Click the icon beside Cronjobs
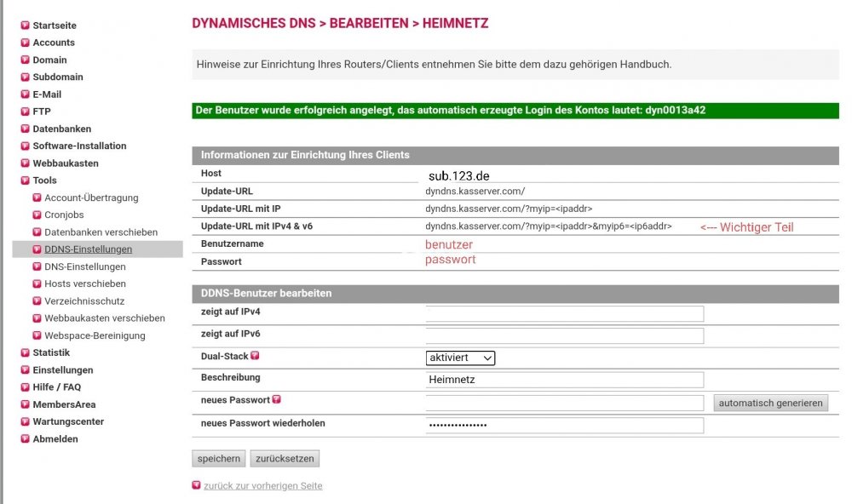Screen dimensions: 852x504 [x=37, y=215]
